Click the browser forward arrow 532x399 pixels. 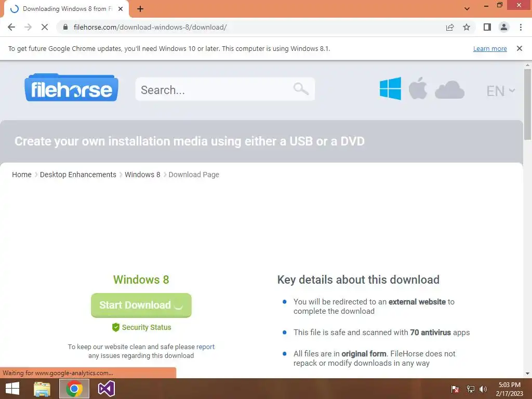pos(28,27)
